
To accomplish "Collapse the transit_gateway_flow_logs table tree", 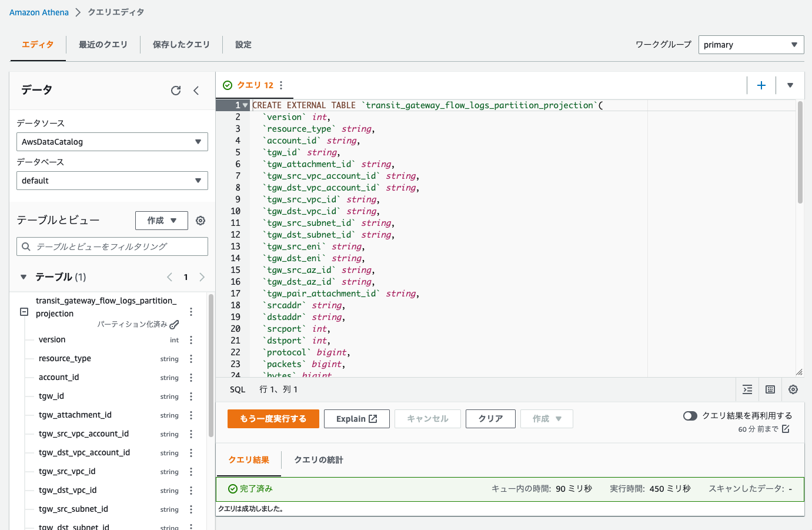I will pyautogui.click(x=24, y=312).
